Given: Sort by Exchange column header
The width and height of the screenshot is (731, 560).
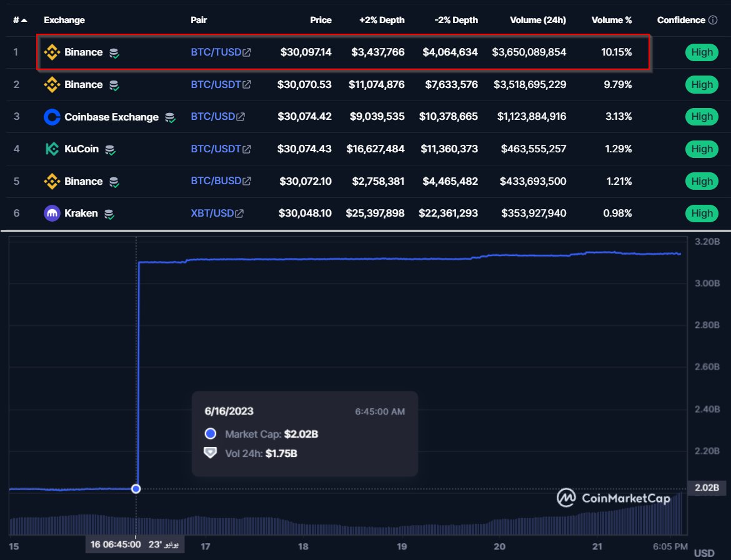Looking at the screenshot, I should (x=64, y=20).
